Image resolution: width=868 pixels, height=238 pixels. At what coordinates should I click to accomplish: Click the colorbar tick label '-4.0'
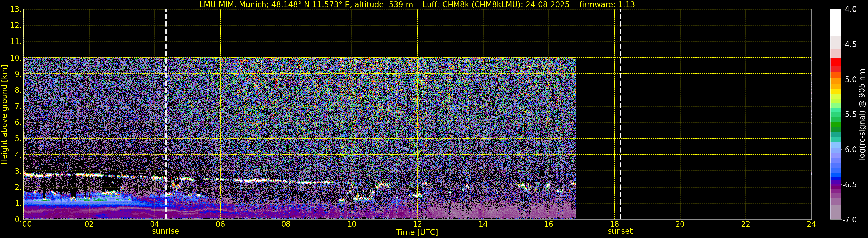point(849,10)
